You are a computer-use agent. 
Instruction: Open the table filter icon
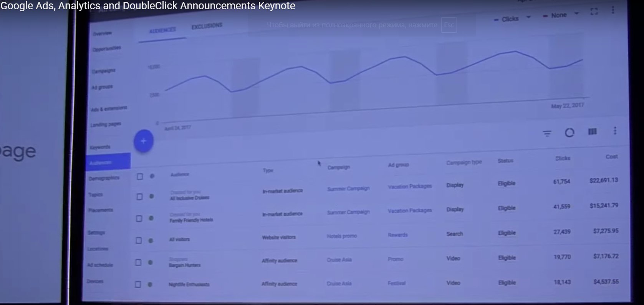tap(547, 133)
